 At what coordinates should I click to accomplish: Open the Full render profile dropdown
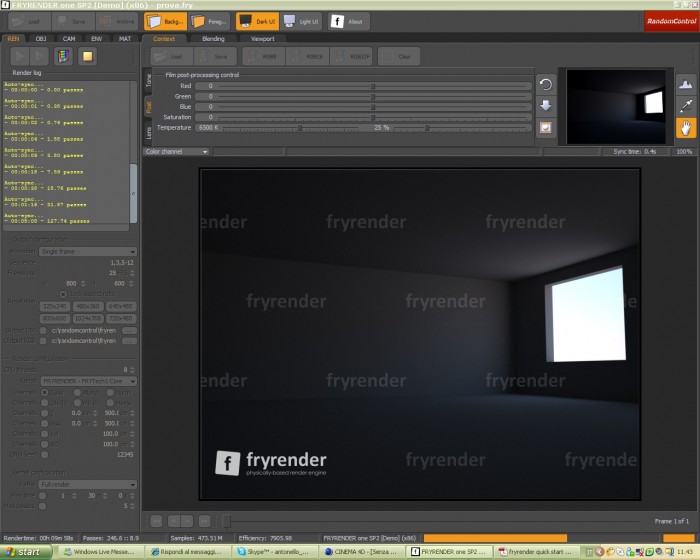pyautogui.click(x=88, y=485)
